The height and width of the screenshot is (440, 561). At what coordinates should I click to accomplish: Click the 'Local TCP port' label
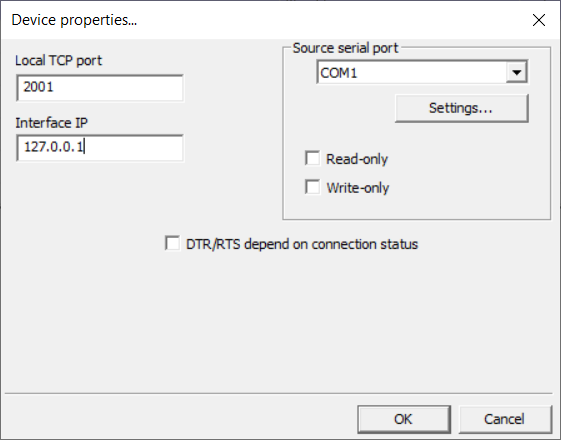[x=58, y=61]
